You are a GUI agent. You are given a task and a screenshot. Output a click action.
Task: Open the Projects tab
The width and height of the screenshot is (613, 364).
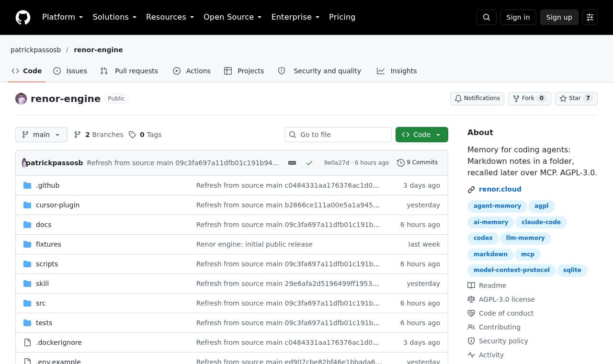click(x=244, y=71)
